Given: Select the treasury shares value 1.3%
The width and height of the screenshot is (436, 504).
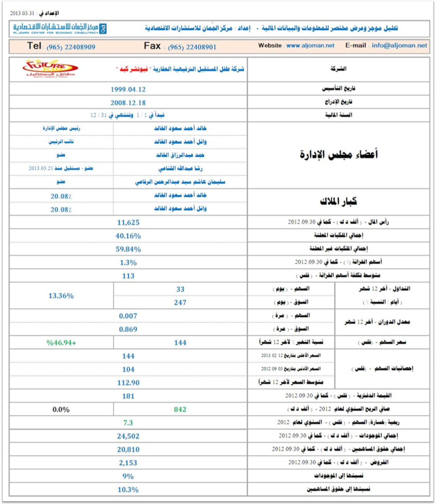Looking at the screenshot, I should click(x=128, y=262).
